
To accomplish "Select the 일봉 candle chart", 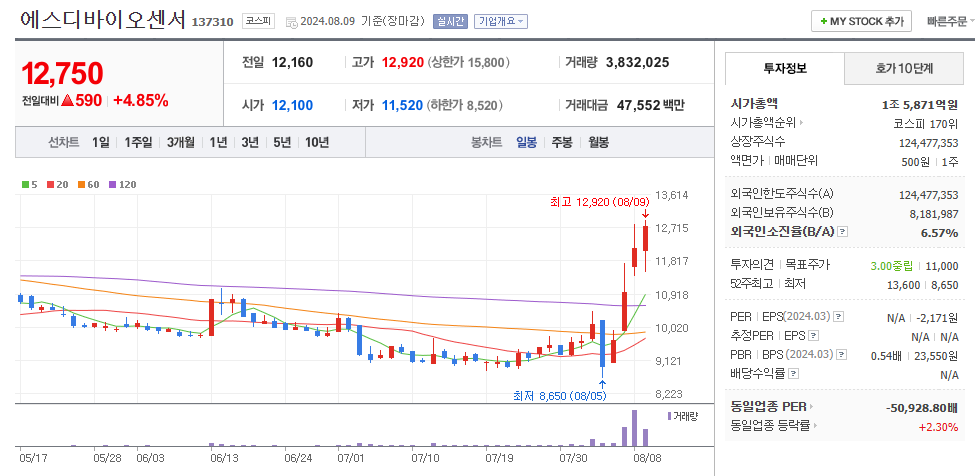I will [x=526, y=142].
